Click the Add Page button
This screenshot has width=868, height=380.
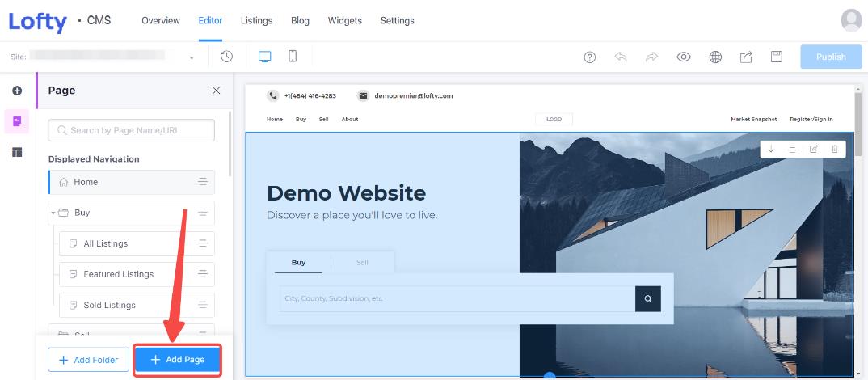click(x=178, y=360)
